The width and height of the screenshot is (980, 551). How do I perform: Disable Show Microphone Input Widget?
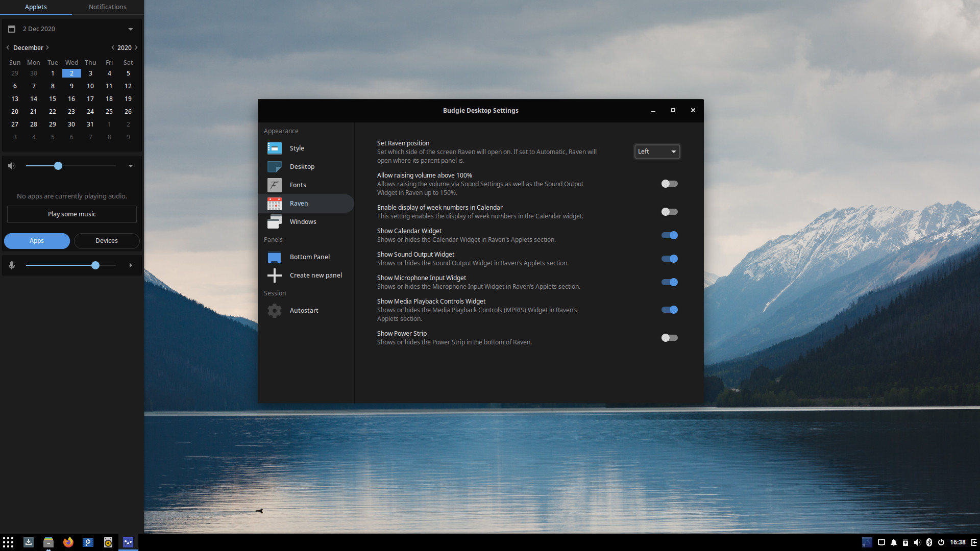pos(669,281)
